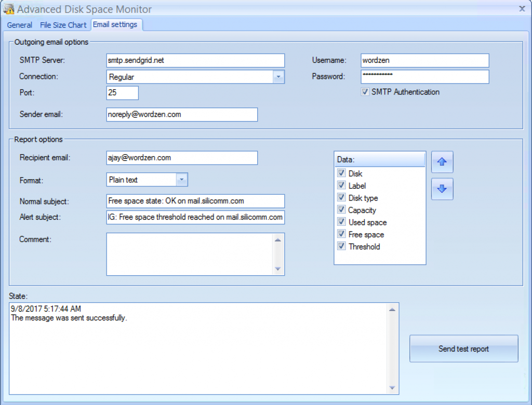Image resolution: width=532 pixels, height=405 pixels.
Task: Focus the Recipient email field
Action: coord(181,158)
